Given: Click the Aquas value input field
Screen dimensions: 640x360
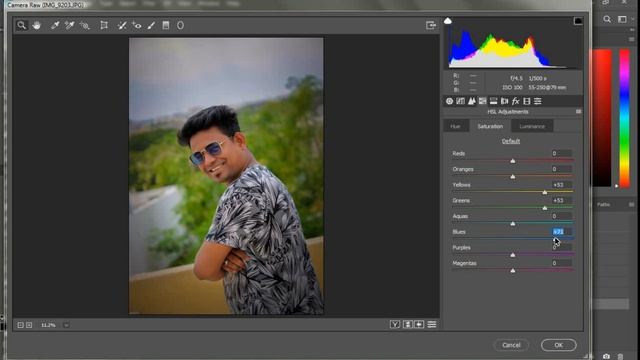Looking at the screenshot, I should click(x=561, y=216).
